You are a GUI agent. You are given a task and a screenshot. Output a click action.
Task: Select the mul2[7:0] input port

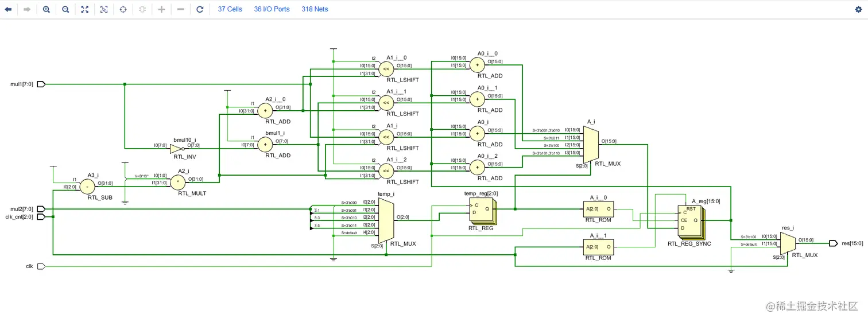(x=41, y=209)
